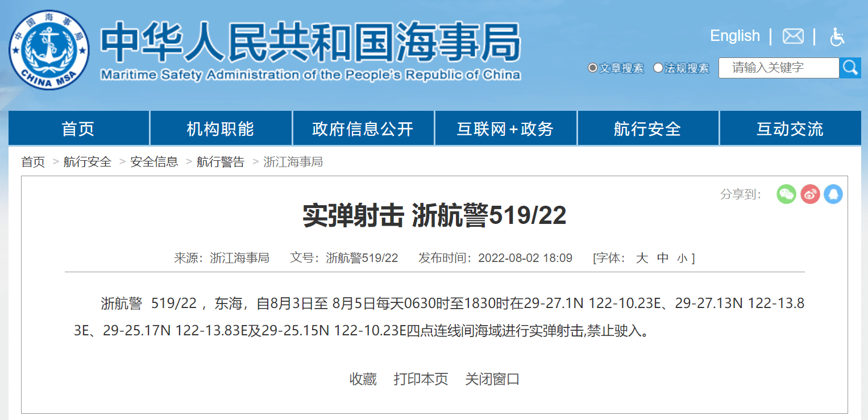Navigate to 航行警告 in the breadcrumb
Screen dimensions: 868x420
pyautogui.click(x=221, y=162)
